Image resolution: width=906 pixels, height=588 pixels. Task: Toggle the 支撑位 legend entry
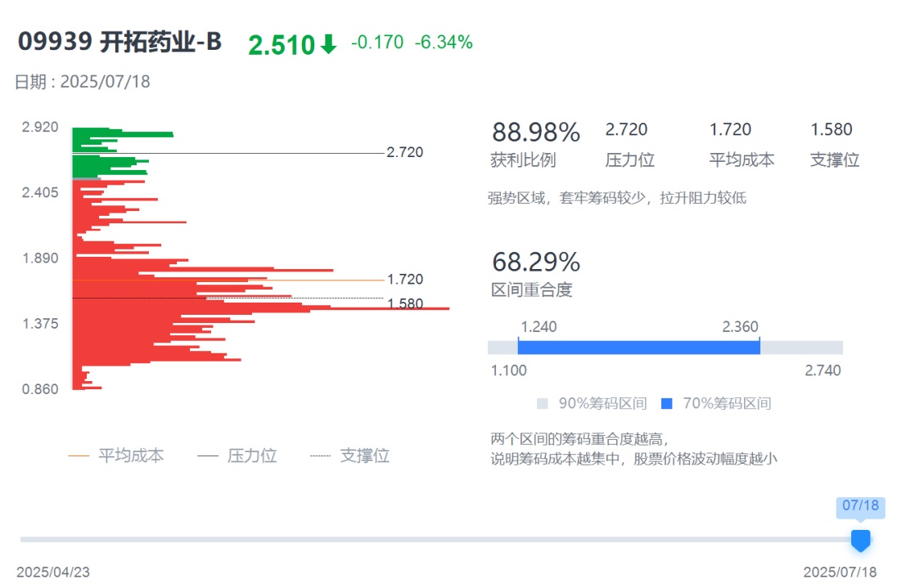(349, 456)
